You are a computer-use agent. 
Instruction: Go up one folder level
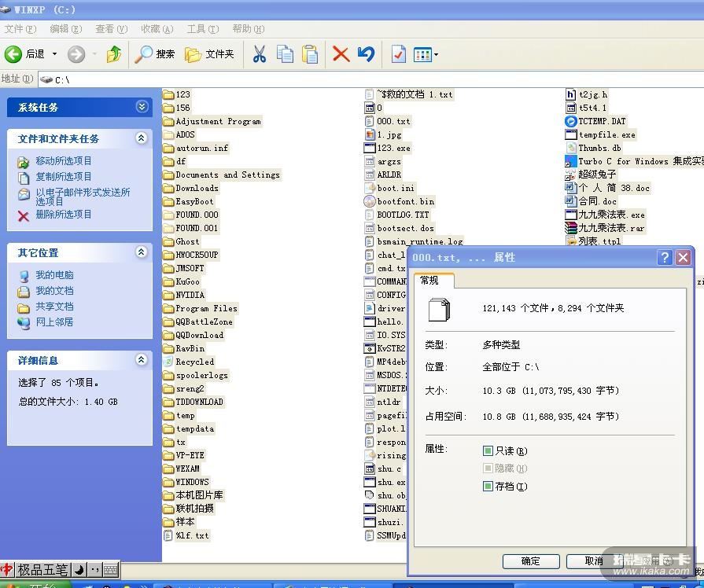pos(114,54)
